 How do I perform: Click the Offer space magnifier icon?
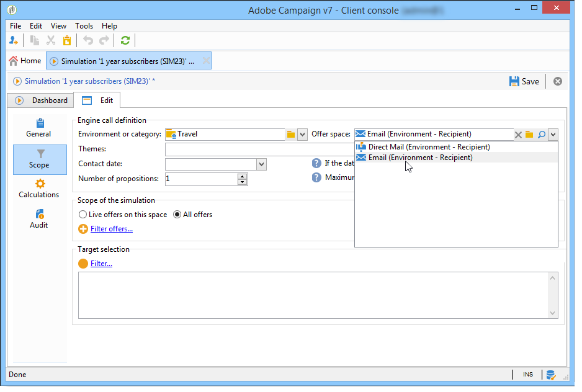pyautogui.click(x=542, y=135)
